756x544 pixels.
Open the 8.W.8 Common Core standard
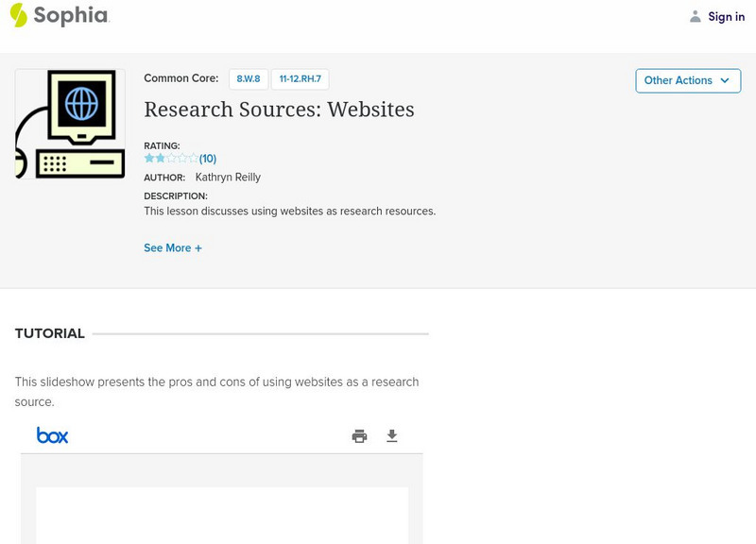[249, 79]
